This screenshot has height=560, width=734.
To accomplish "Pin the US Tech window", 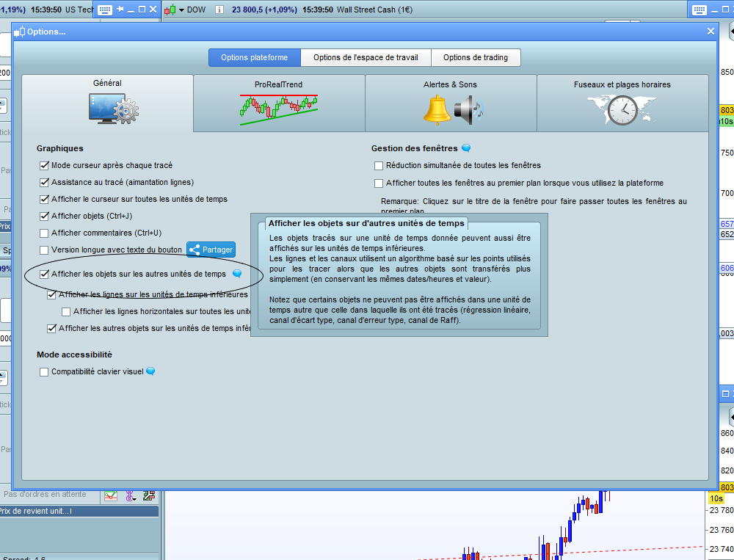I will point(120,10).
